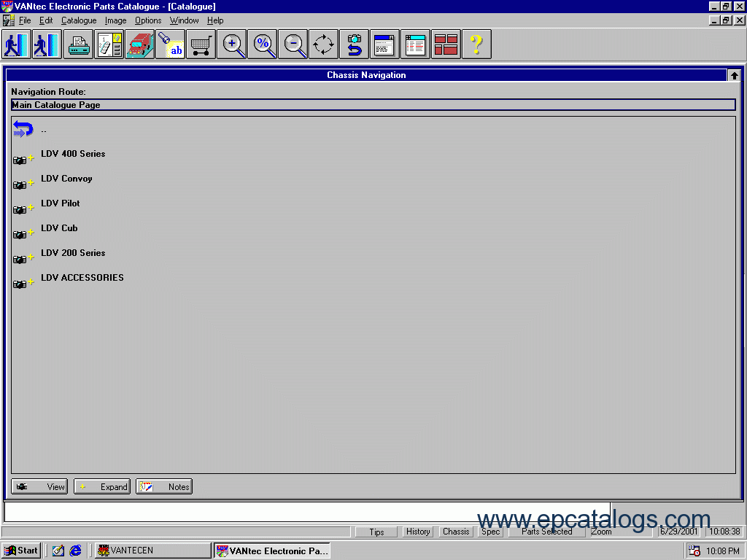Click the red tiled windows icon
The image size is (747, 560).
point(446,44)
